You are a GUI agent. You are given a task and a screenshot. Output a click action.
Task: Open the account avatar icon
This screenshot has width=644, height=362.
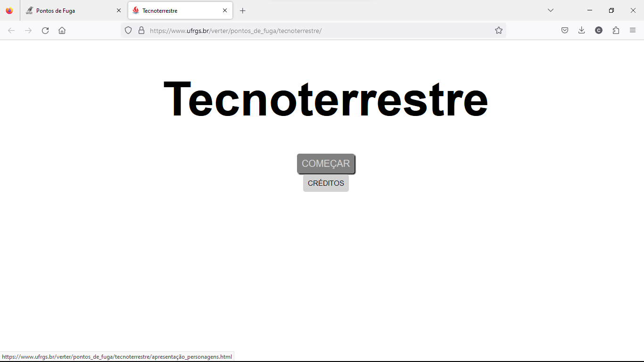(599, 31)
